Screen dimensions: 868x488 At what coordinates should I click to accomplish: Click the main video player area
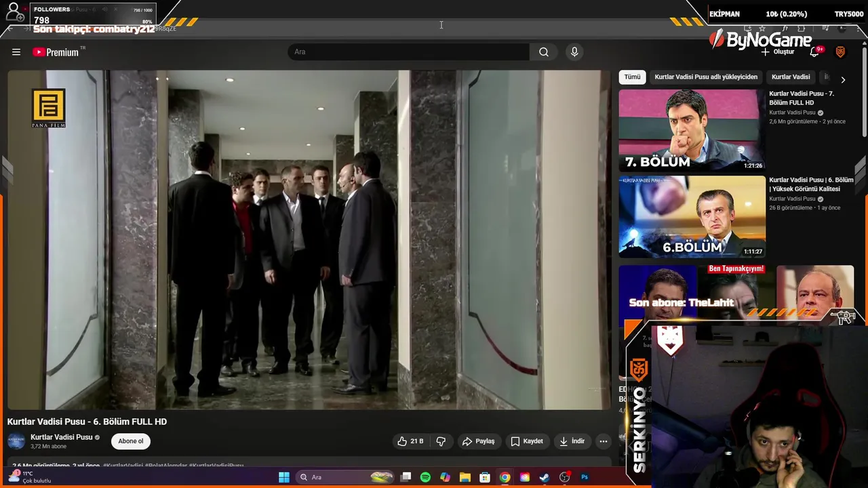click(x=309, y=240)
